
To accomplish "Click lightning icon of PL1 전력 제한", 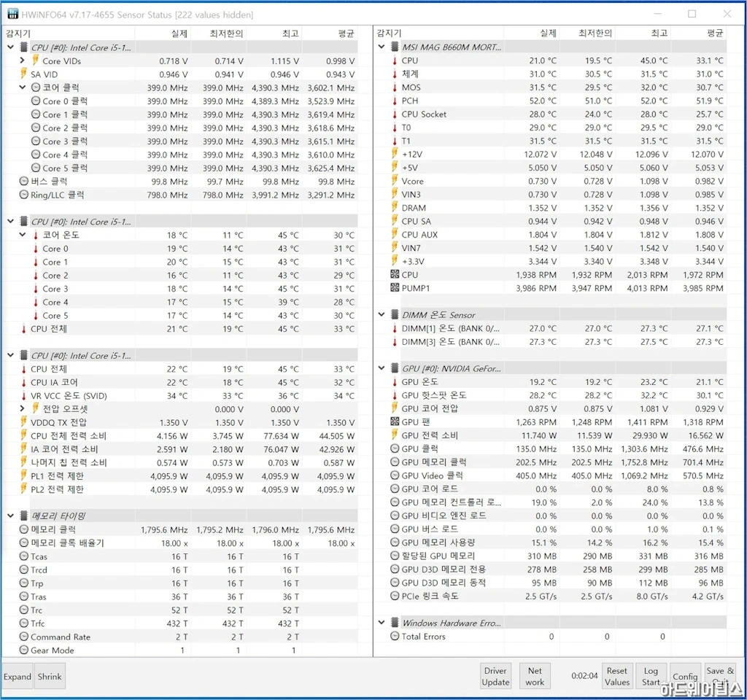I will pos(24,475).
